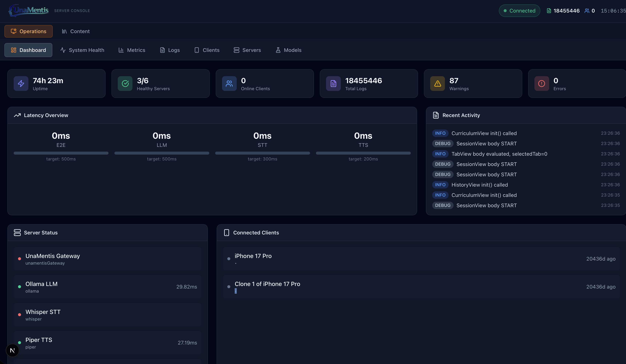The width and height of the screenshot is (626, 364).
Task: Click the Errors alert circle icon
Action: (542, 84)
